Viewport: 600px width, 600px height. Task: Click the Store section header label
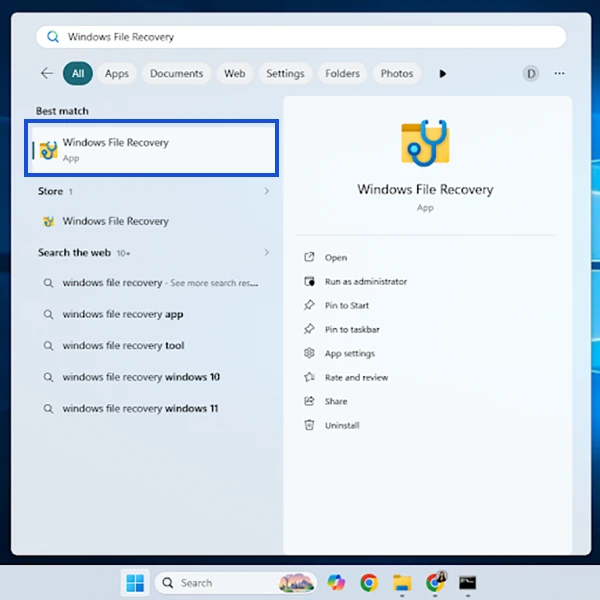click(x=50, y=191)
